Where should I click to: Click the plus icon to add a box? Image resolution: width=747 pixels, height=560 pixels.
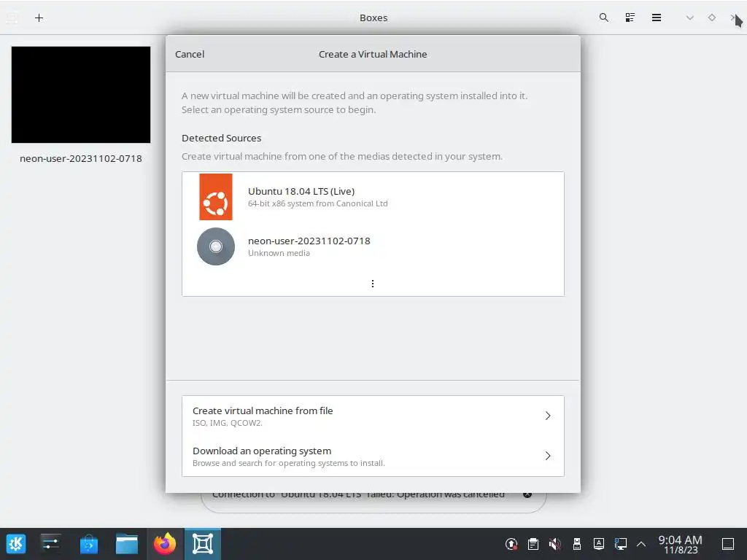pos(39,18)
